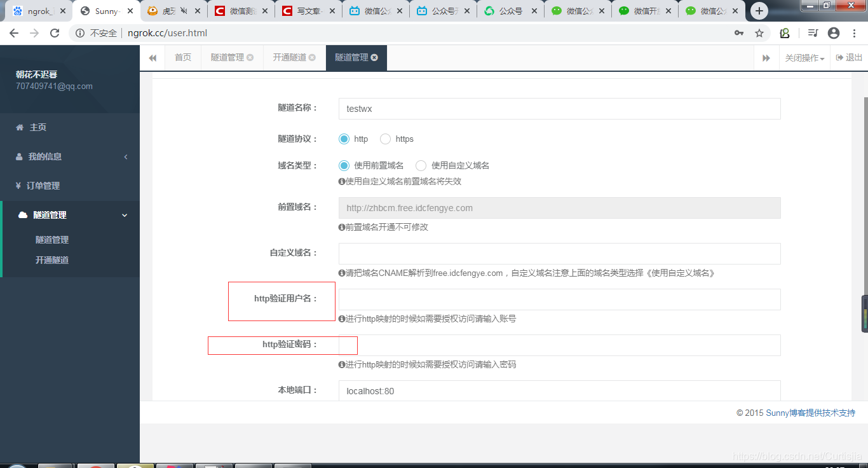Reload the ngrok.cc page
868x468 pixels.
pos(55,33)
